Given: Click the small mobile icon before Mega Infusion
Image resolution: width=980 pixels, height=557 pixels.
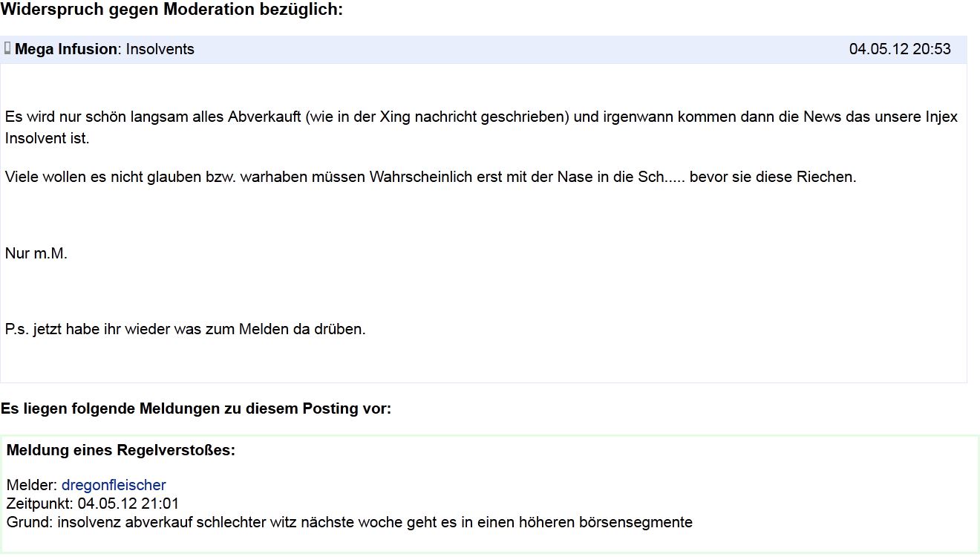Looking at the screenshot, I should (x=7, y=48).
